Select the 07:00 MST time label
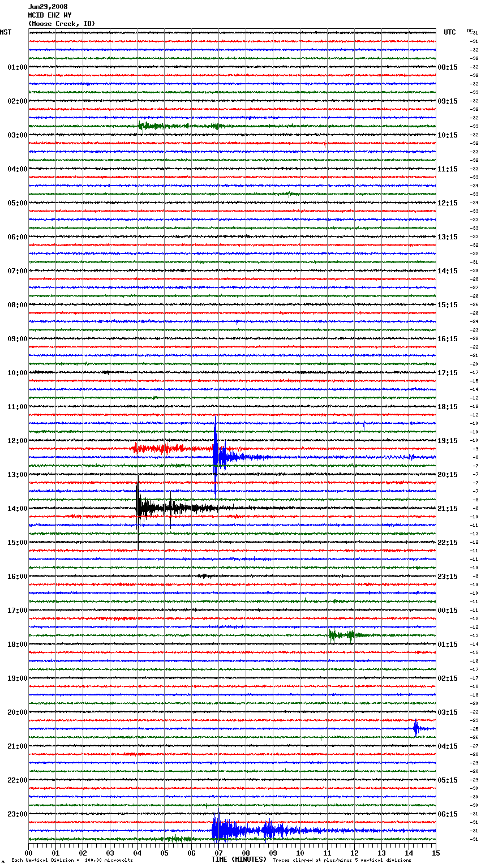The width and height of the screenshot is (481, 868). point(18,271)
